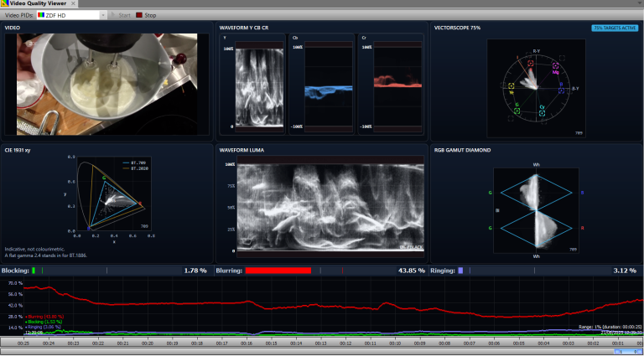Click the Blurring value 43.85 %
The width and height of the screenshot is (644, 356).
(411, 271)
